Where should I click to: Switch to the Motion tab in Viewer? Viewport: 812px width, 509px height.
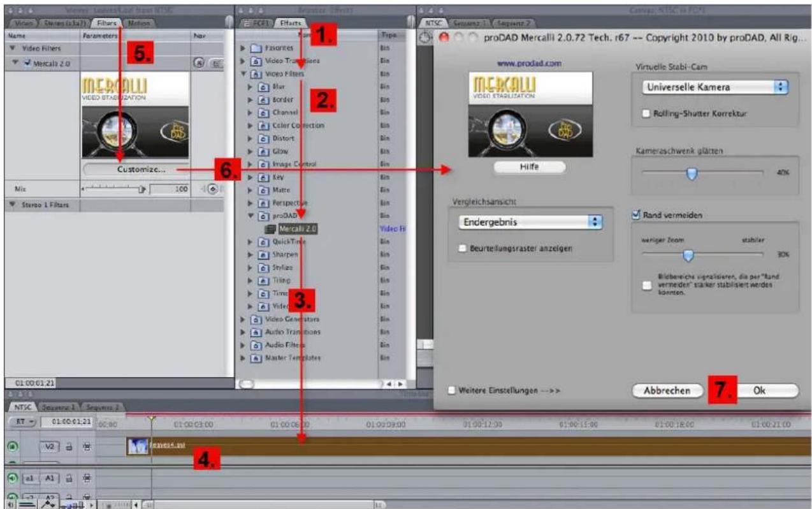[x=138, y=23]
